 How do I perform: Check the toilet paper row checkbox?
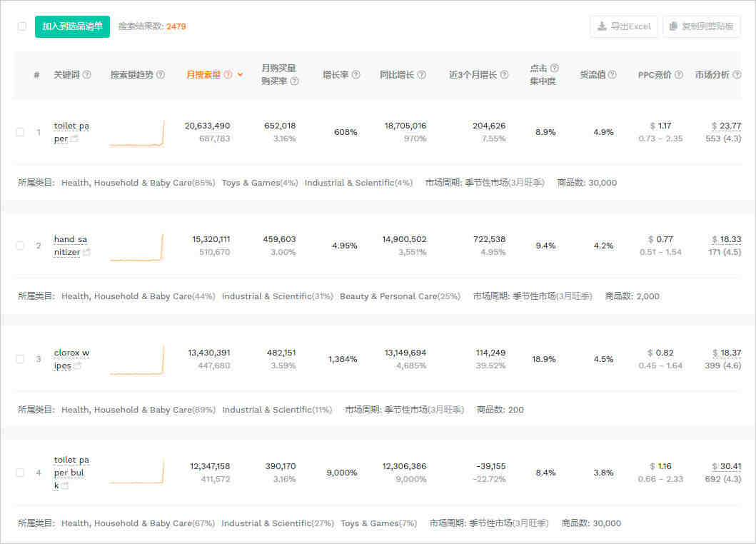21,132
